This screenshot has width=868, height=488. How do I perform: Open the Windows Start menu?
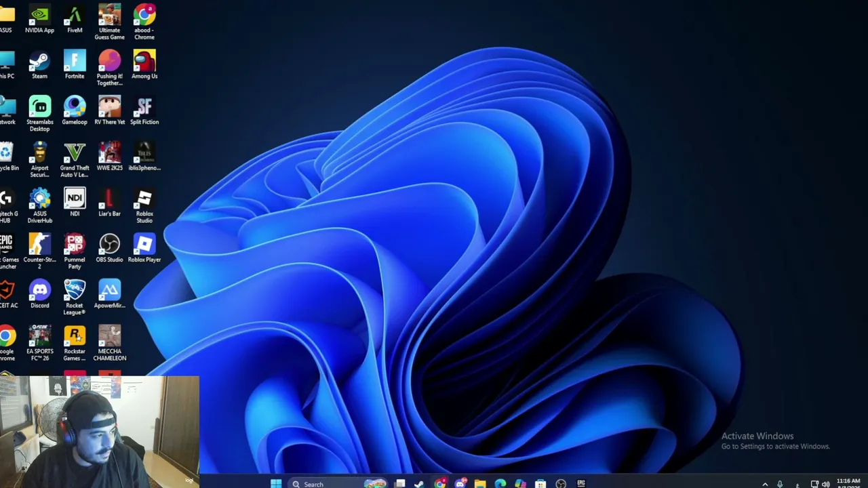[x=276, y=483]
